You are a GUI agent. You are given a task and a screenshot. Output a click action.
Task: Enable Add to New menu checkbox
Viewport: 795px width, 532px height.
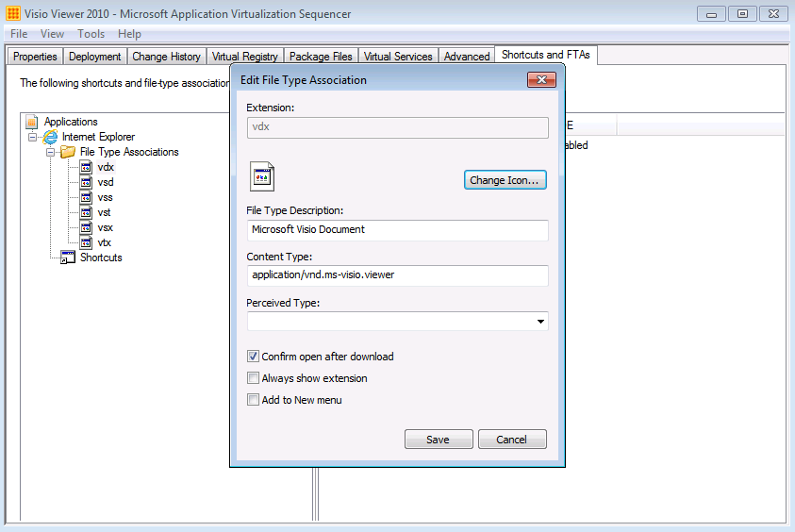(x=253, y=400)
